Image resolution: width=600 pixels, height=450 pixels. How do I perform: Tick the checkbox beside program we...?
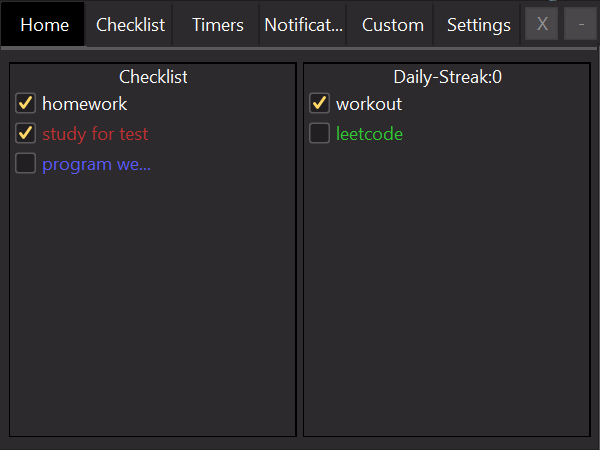25,164
